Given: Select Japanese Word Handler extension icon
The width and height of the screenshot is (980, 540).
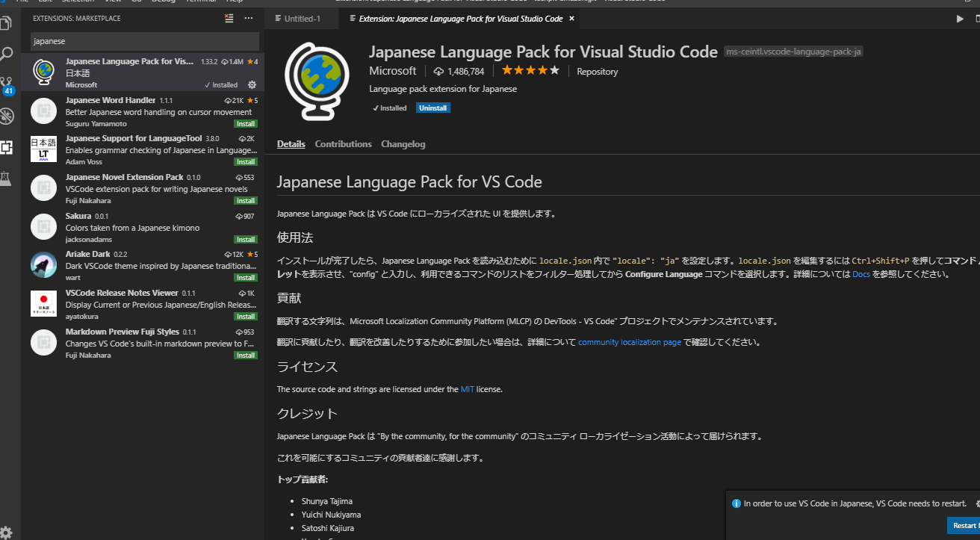Looking at the screenshot, I should pos(43,111).
